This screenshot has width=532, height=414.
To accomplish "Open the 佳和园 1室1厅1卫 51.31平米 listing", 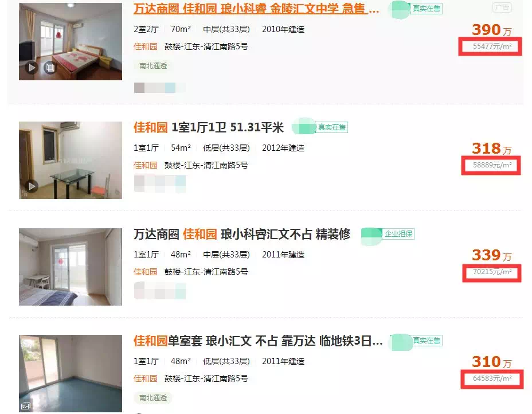I will click(208, 128).
